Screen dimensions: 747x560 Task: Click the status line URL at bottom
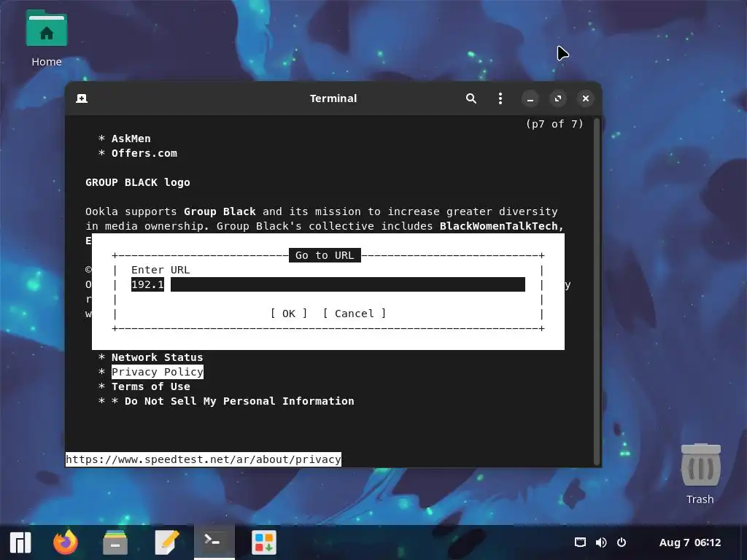coord(204,459)
